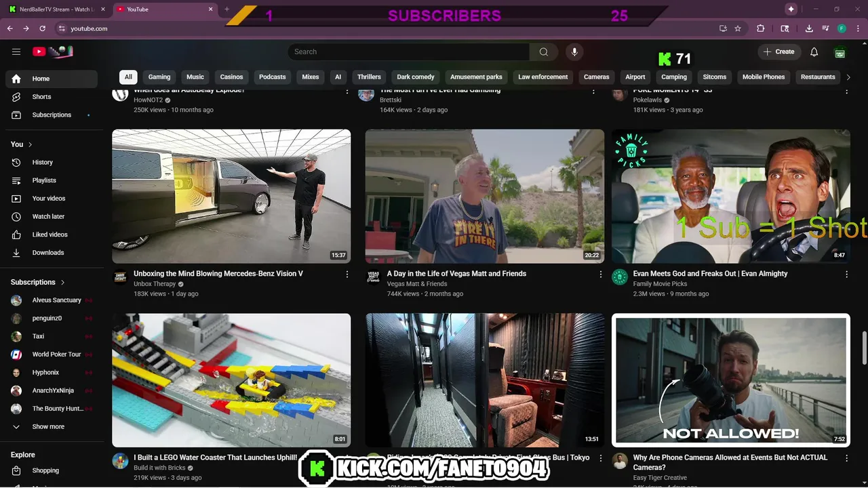Open Shopping under Explore
Viewport: 868px width, 488px height.
pos(52,470)
